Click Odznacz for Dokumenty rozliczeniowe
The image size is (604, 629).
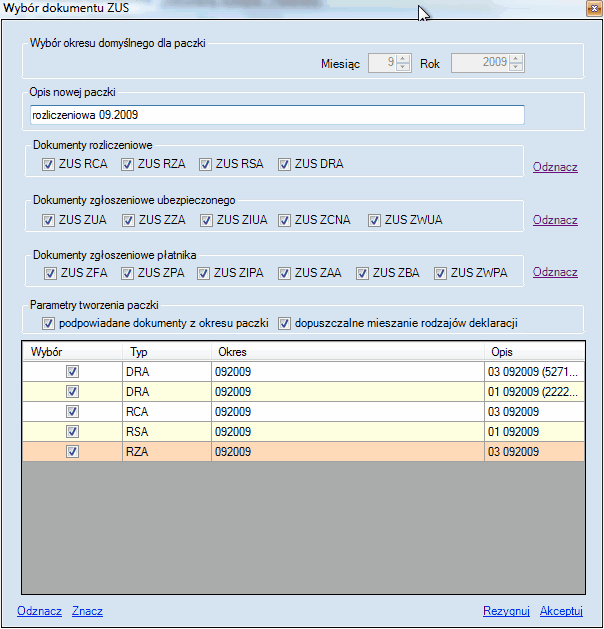555,167
